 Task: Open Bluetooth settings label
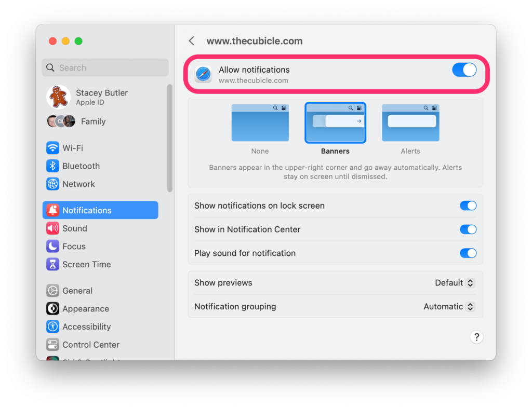click(x=81, y=166)
